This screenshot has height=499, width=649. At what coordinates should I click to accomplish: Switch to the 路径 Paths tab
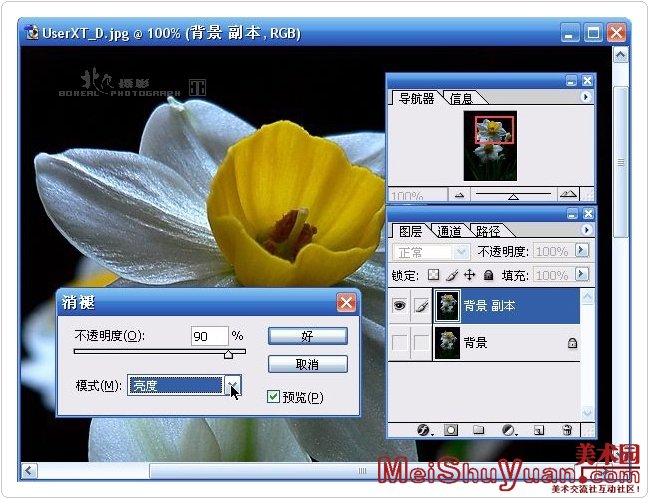[x=488, y=231]
